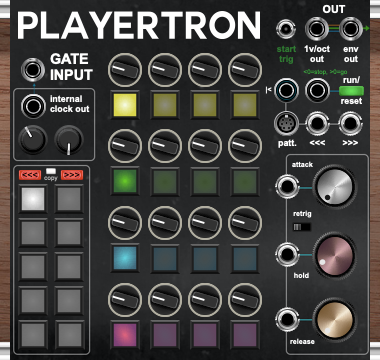This screenshot has height=360, width=380.
Task: Click the red >>> next pattern button
Action: [x=72, y=175]
